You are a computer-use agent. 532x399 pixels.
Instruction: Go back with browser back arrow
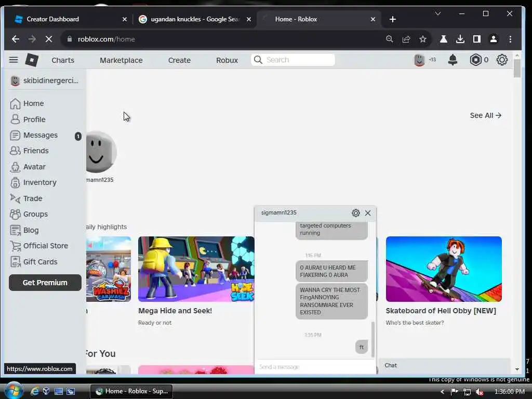[x=15, y=39]
